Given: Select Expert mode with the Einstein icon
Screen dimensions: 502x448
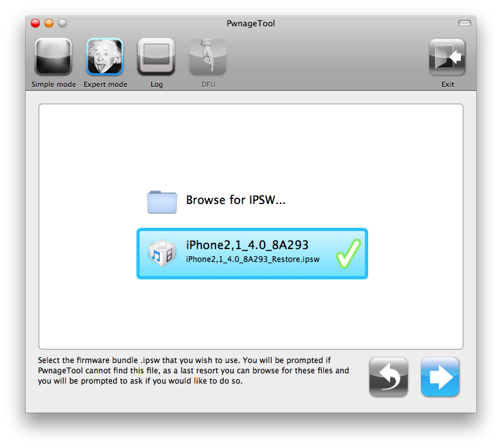Looking at the screenshot, I should click(x=105, y=57).
